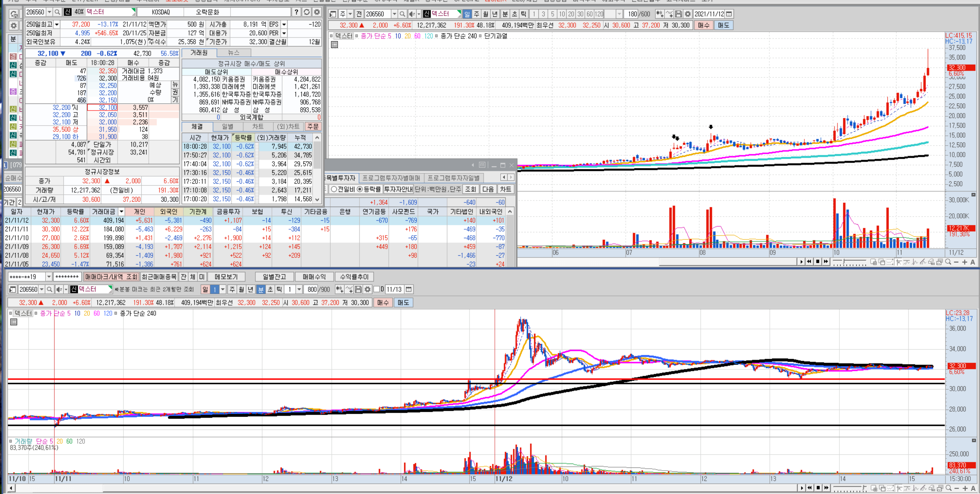Image resolution: width=980 pixels, height=494 pixels.
Task: Zoom out with minus icon under upper chart
Action: pos(956,262)
